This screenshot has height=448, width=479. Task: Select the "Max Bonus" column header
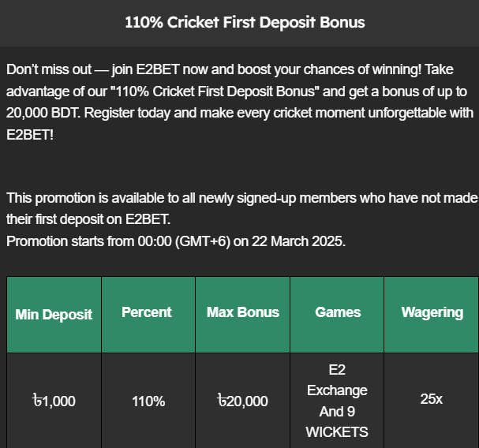(243, 312)
